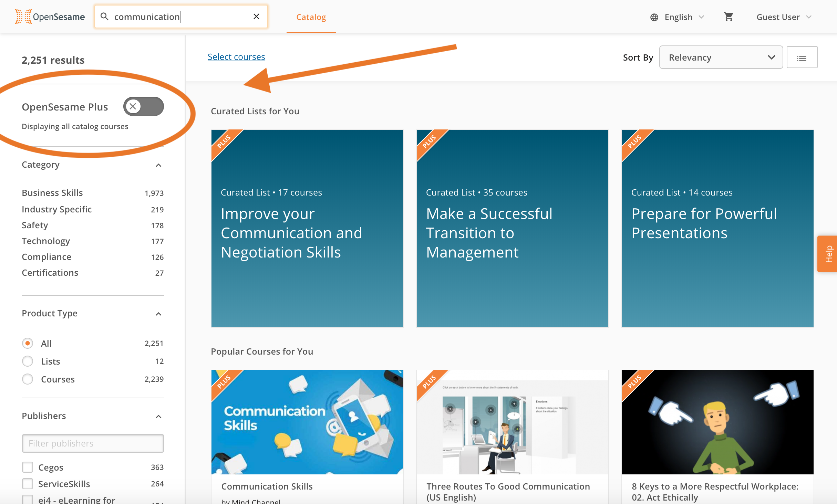Click the Communication Skills course title
The width and height of the screenshot is (837, 504).
tap(267, 486)
